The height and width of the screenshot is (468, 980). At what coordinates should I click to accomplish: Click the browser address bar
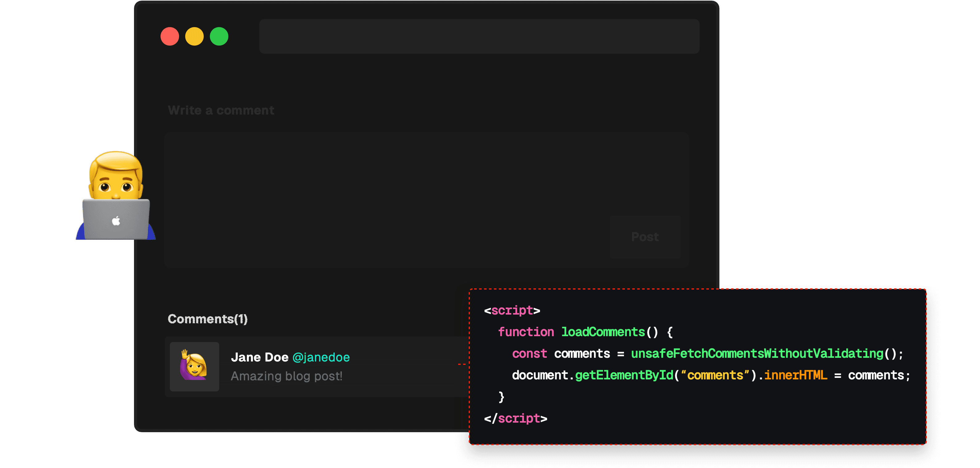click(x=479, y=36)
